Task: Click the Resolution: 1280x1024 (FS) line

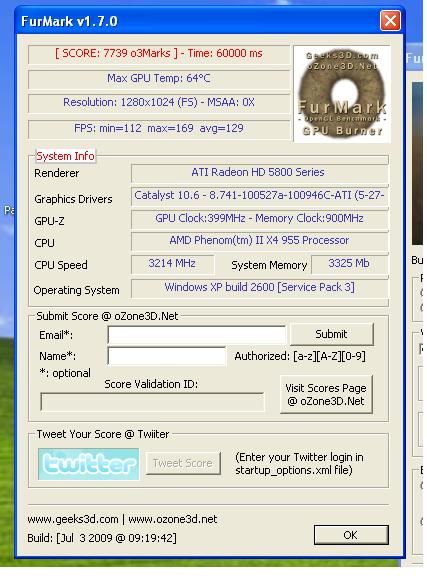Action: 159,102
